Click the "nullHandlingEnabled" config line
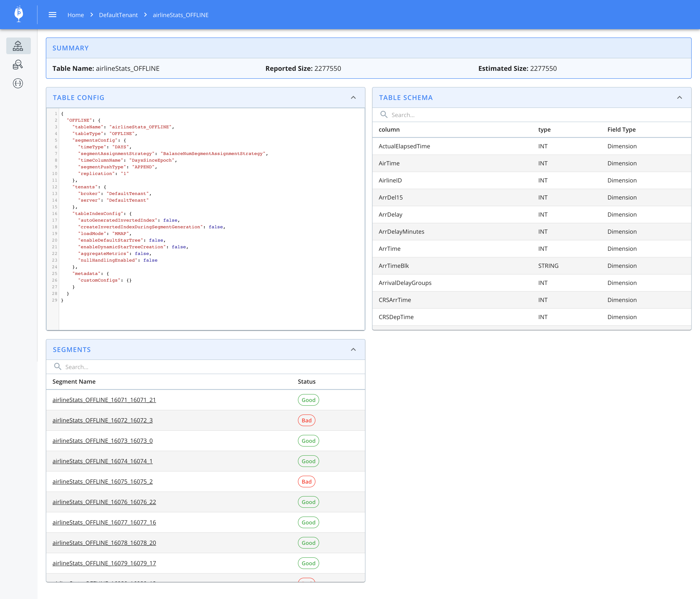 [118, 260]
